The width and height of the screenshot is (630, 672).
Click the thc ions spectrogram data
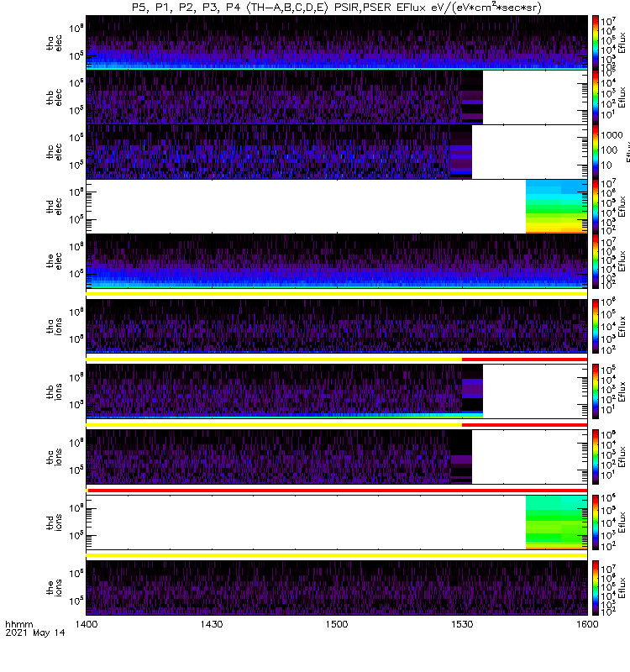(279, 457)
